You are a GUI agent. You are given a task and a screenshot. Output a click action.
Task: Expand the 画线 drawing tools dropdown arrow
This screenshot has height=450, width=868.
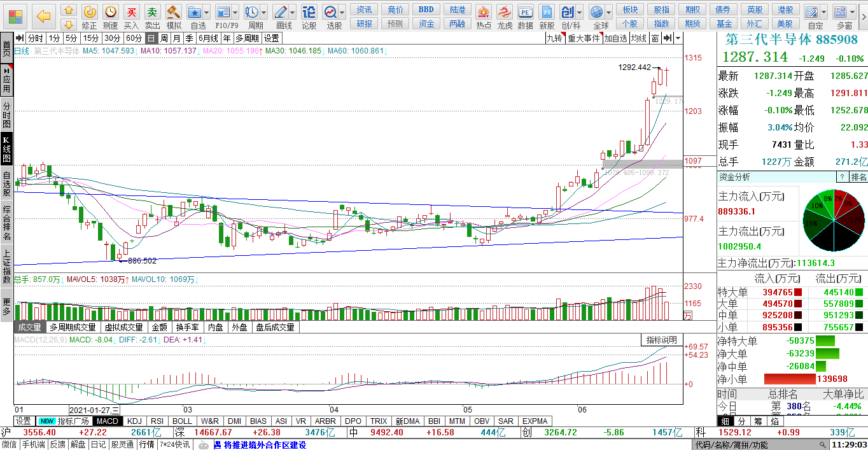coord(292,12)
